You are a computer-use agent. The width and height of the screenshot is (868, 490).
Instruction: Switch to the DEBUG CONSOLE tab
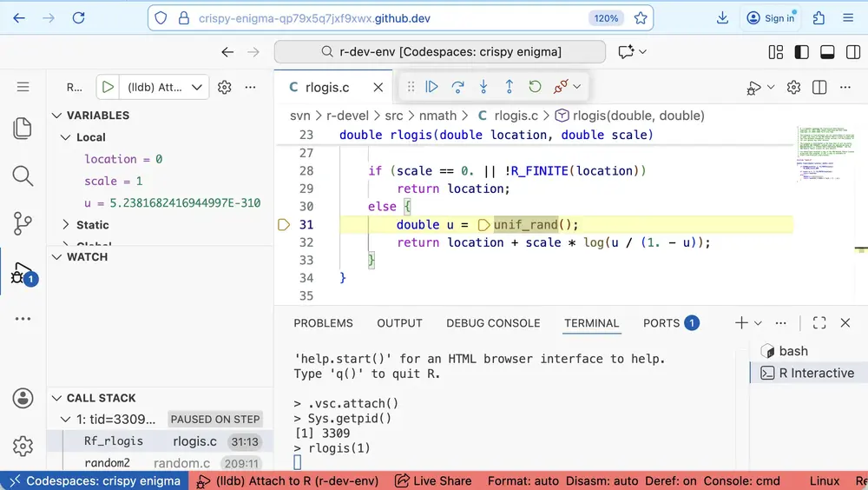point(493,323)
